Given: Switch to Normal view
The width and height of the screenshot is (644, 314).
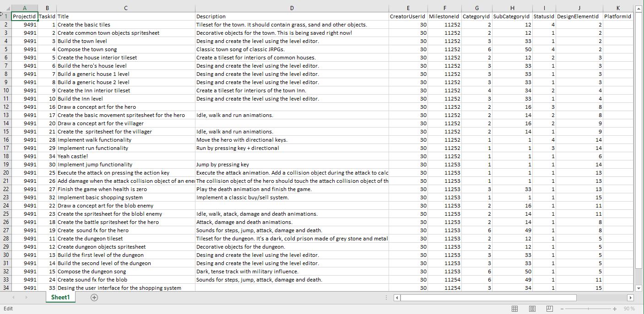Looking at the screenshot, I should pos(514,309).
